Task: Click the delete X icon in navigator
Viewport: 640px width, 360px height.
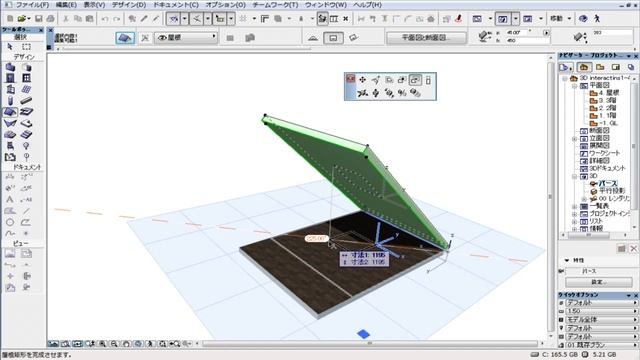Action: (x=633, y=249)
